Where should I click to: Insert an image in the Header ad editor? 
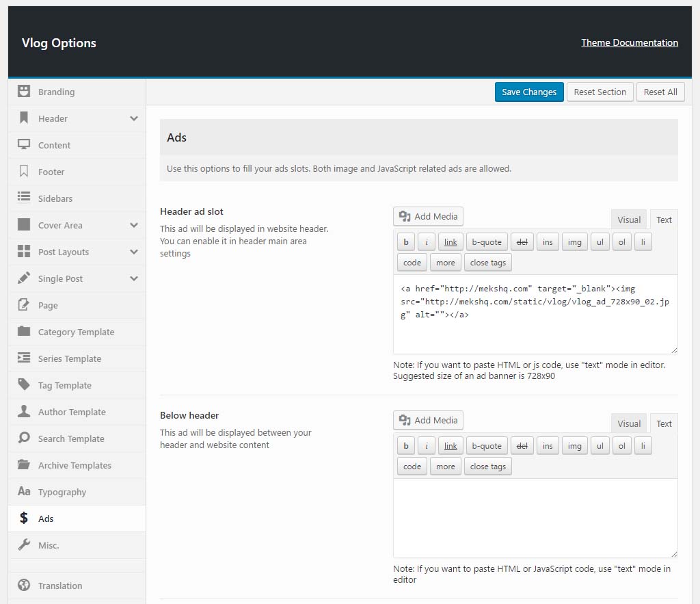(x=574, y=241)
